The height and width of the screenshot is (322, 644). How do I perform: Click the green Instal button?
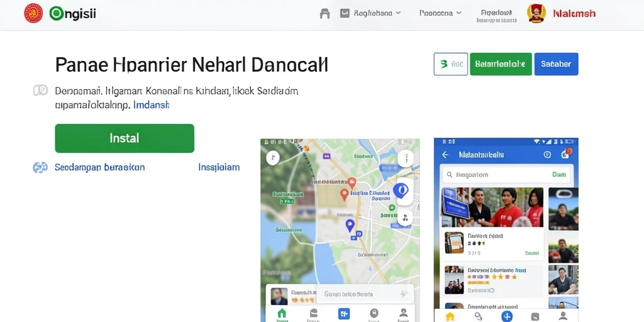coord(125,138)
